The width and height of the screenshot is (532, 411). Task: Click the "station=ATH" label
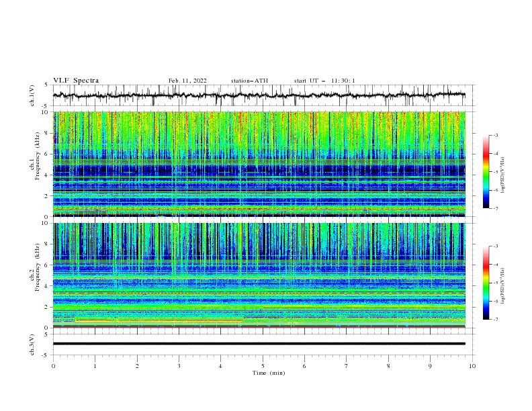click(x=249, y=81)
